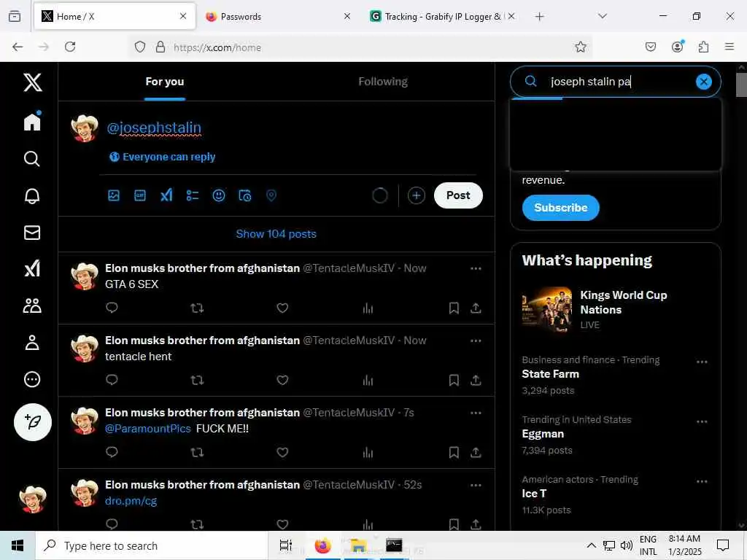Viewport: 747px width, 560px height.
Task: Reload the page
Action: [x=70, y=47]
